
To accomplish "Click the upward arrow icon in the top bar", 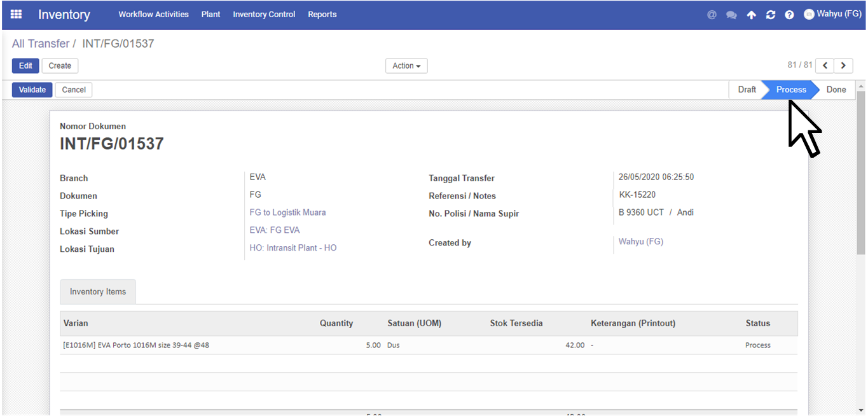I will tap(751, 15).
